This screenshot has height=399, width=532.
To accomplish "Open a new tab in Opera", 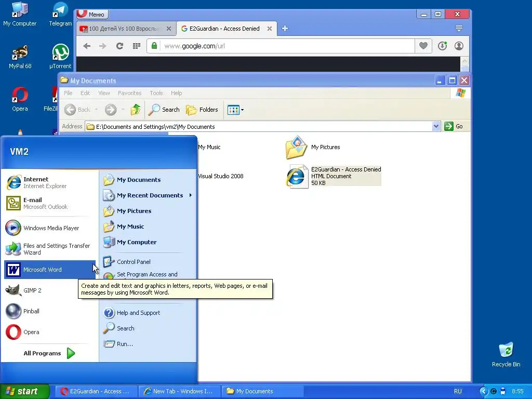I will (285, 29).
